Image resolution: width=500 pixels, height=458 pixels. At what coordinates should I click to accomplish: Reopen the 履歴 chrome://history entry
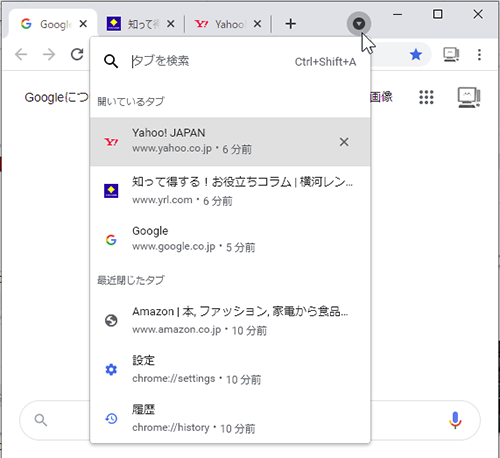[x=230, y=418]
